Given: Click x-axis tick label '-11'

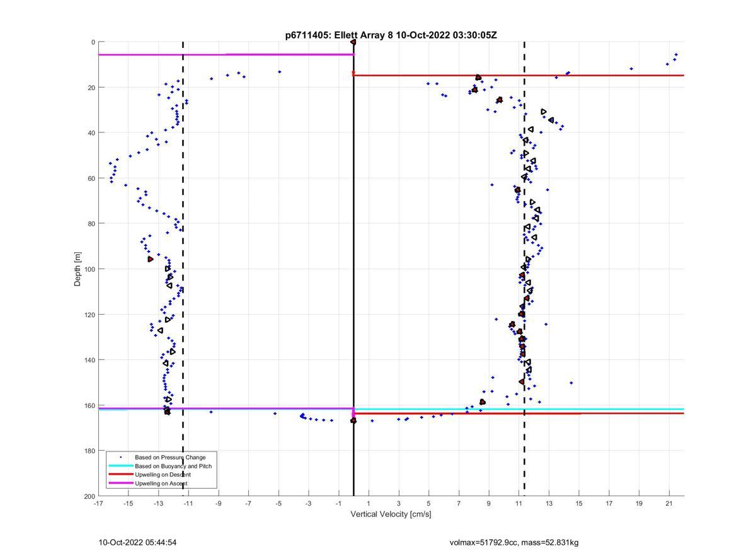Looking at the screenshot, I should coord(188,503).
